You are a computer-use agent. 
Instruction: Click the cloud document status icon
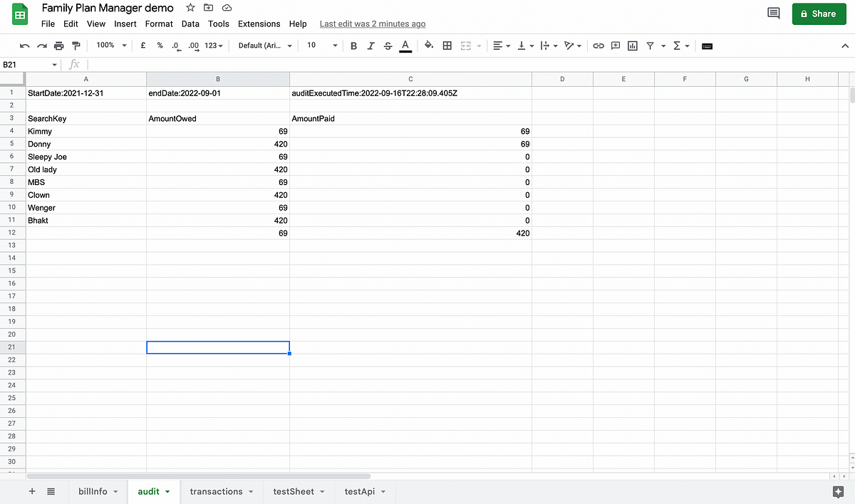(x=227, y=8)
